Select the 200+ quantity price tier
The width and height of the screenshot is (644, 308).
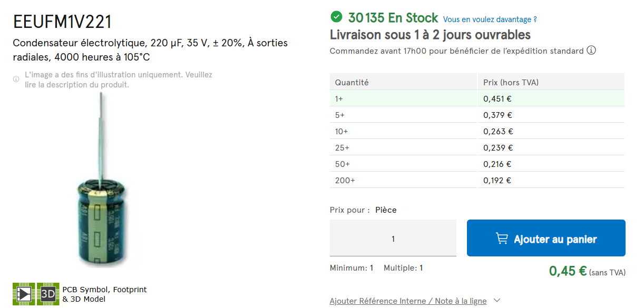coord(477,180)
